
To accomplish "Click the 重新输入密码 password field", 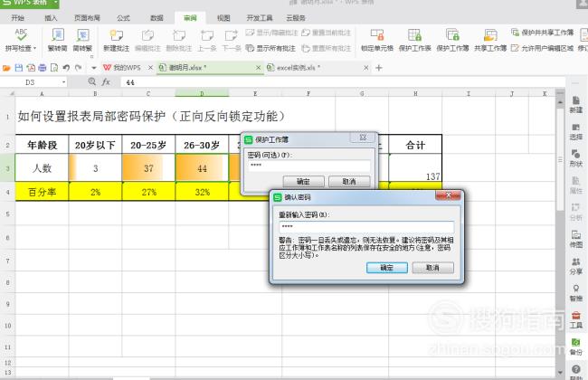I will 366,227.
